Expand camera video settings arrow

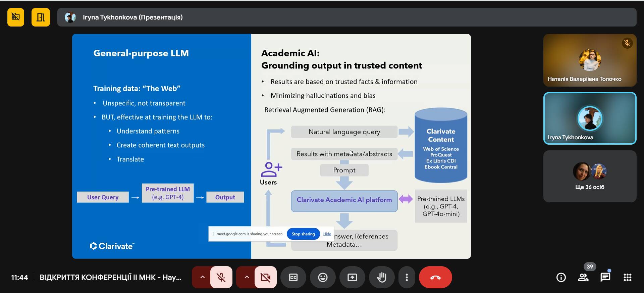click(x=247, y=277)
